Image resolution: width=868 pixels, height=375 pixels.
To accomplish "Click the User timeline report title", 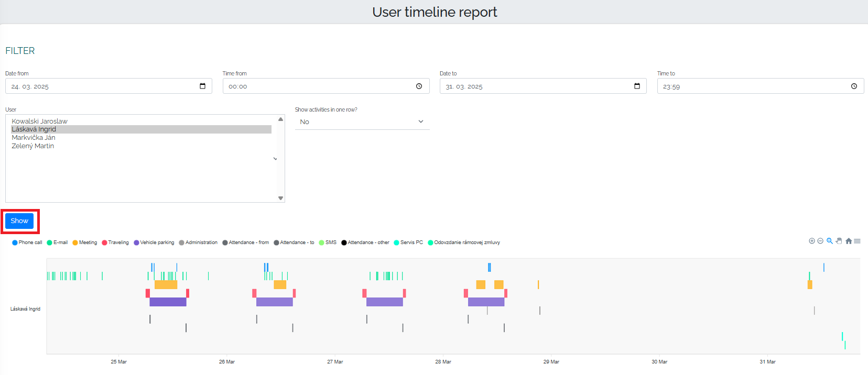I will click(x=435, y=12).
